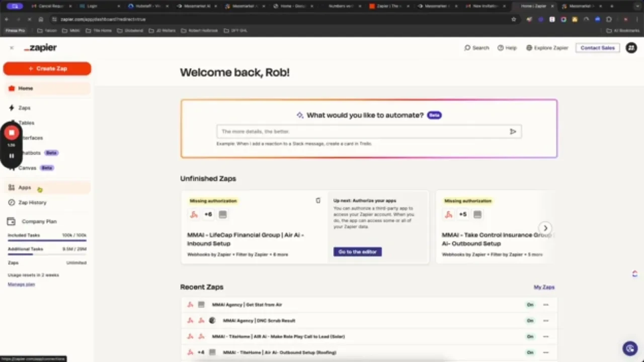
Task: Open the Home sidebar item
Action: (47, 88)
